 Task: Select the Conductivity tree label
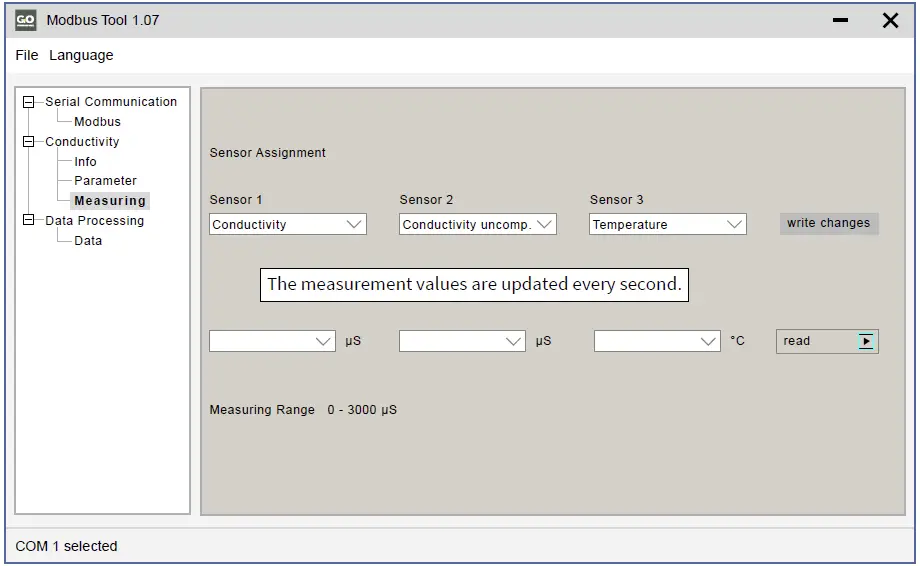click(82, 141)
